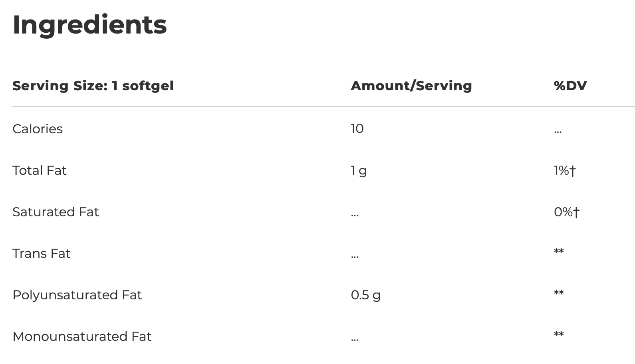Click the Saturated Fat amount ellipsis
Screen dimensions: 635x364
355,215
